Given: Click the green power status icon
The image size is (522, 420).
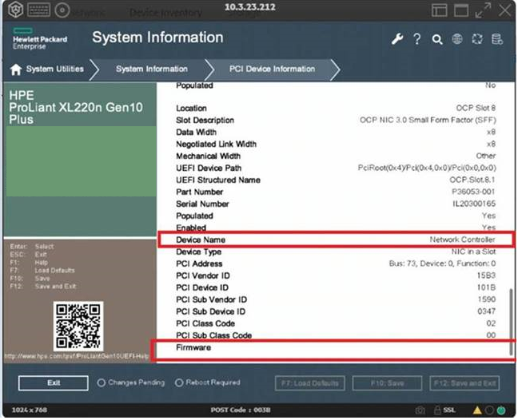Looking at the screenshot, I should pos(501,410).
